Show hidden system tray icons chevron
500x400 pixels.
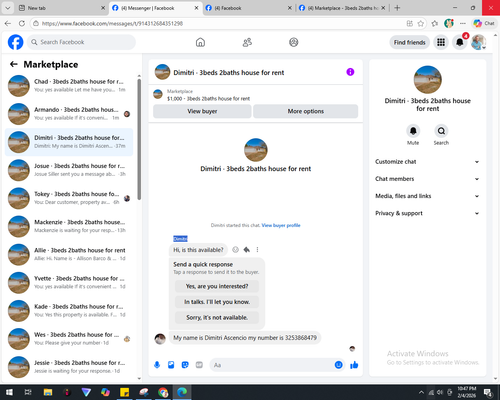[421, 392]
